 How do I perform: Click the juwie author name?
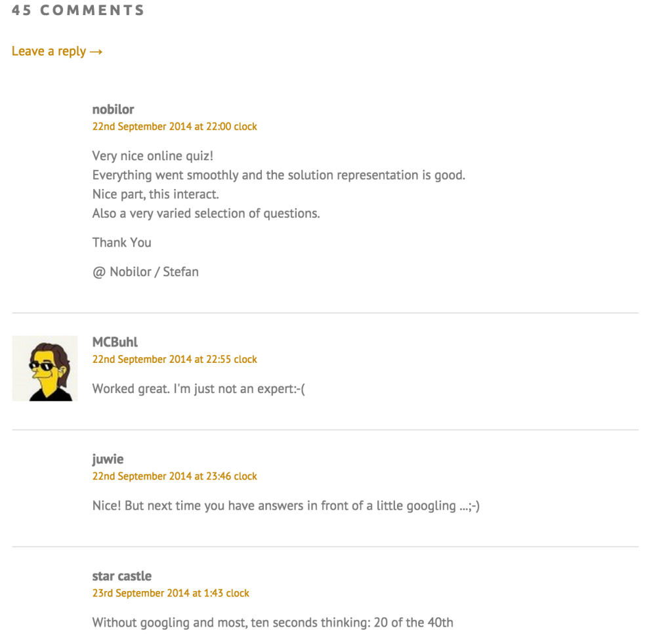(x=108, y=459)
